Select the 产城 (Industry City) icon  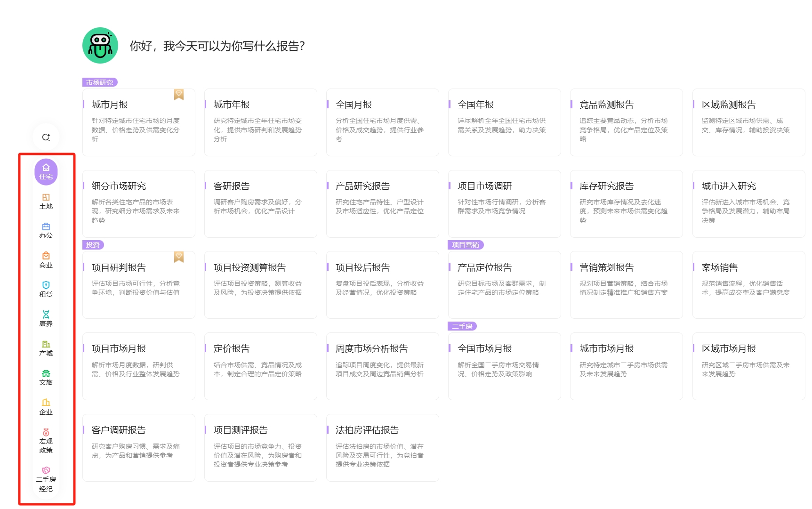click(x=46, y=348)
